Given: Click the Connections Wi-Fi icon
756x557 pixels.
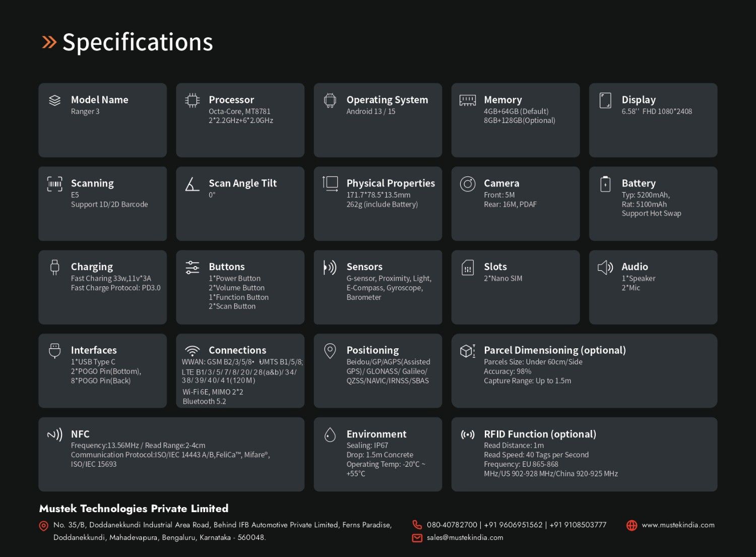Looking at the screenshot, I should point(192,351).
